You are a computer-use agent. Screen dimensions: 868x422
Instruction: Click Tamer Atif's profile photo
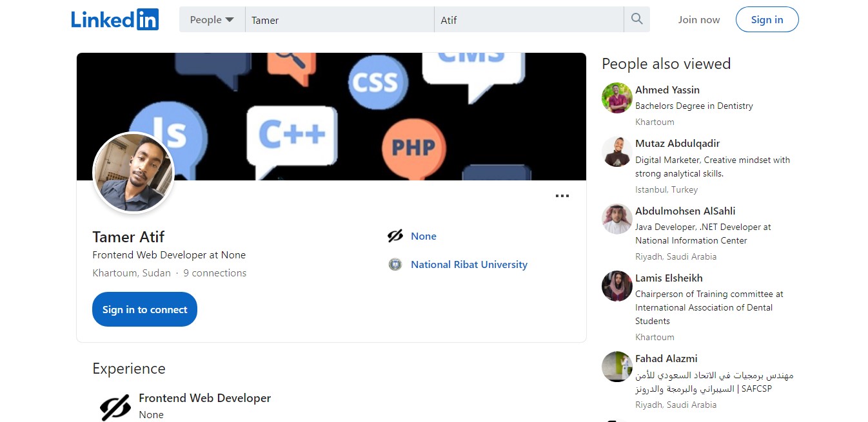tap(134, 173)
